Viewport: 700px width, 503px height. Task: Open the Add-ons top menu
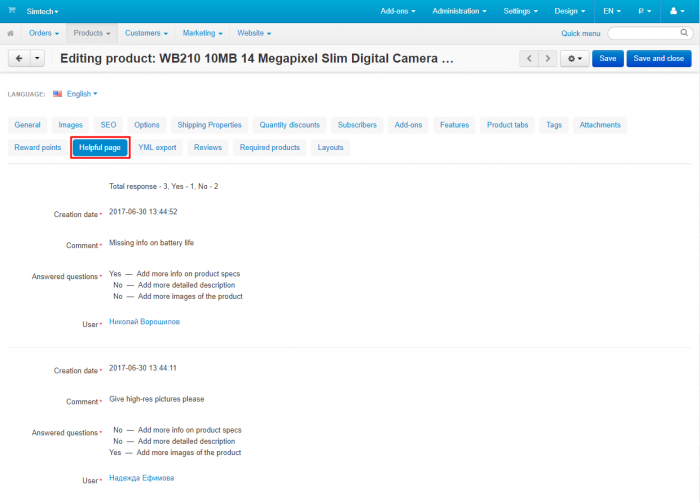pos(398,11)
